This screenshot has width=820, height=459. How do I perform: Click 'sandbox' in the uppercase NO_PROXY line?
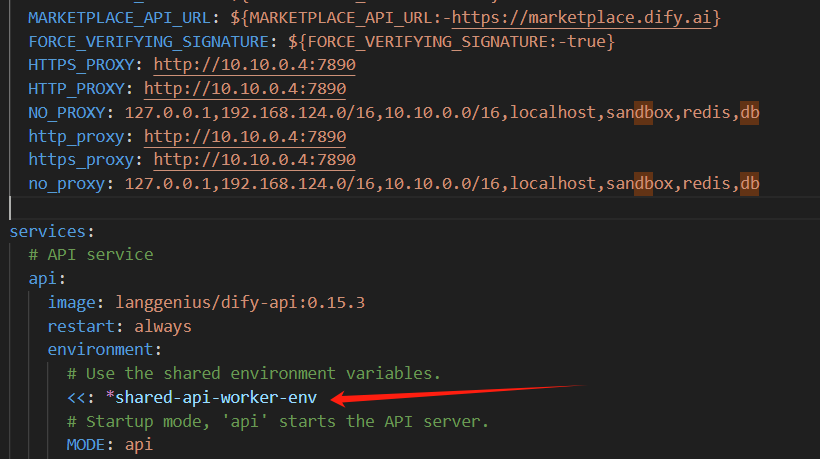pyautogui.click(x=639, y=113)
